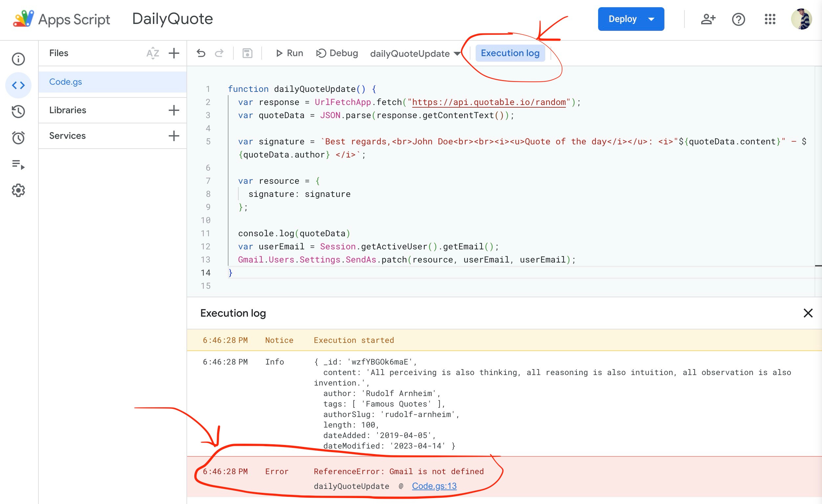Toggle the Execution log button

coord(510,53)
